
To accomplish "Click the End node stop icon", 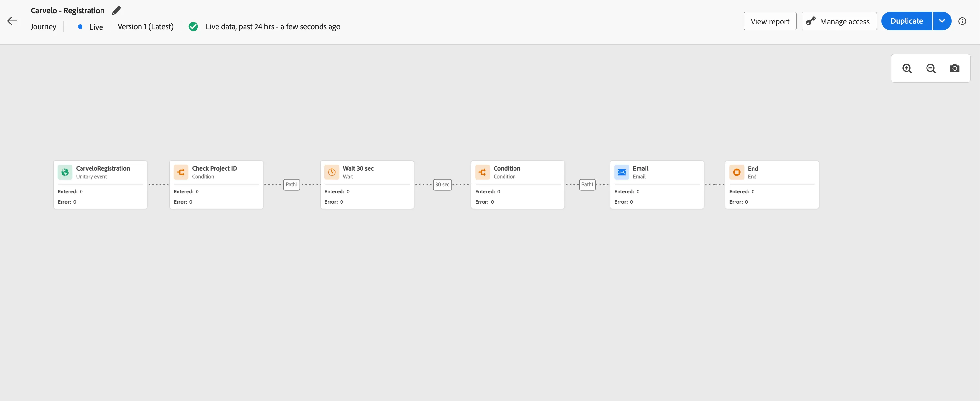I will [736, 172].
